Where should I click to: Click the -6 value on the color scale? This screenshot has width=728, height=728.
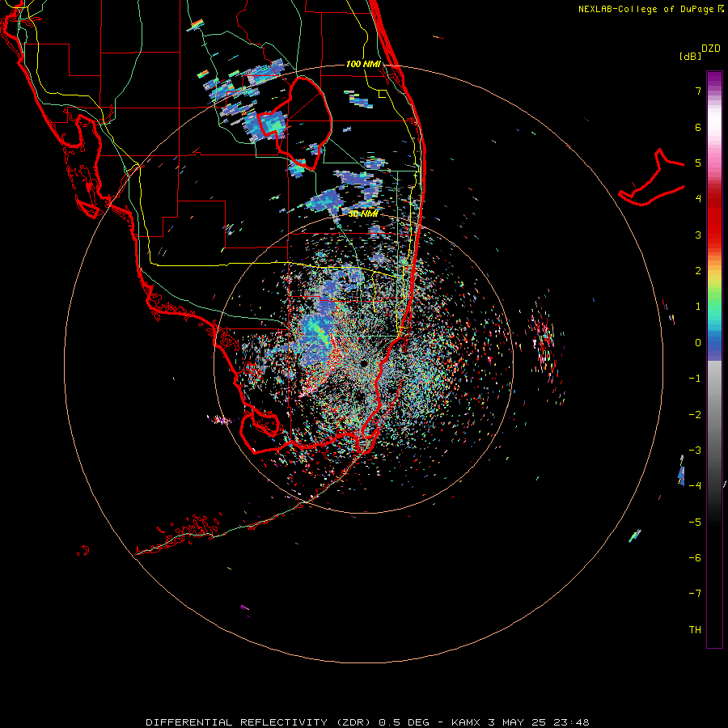pyautogui.click(x=695, y=558)
